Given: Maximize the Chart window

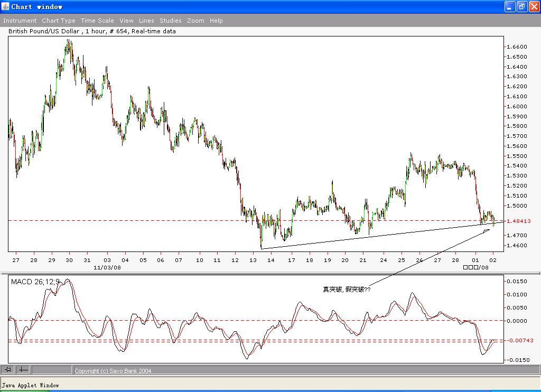Looking at the screenshot, I should coord(521,6).
